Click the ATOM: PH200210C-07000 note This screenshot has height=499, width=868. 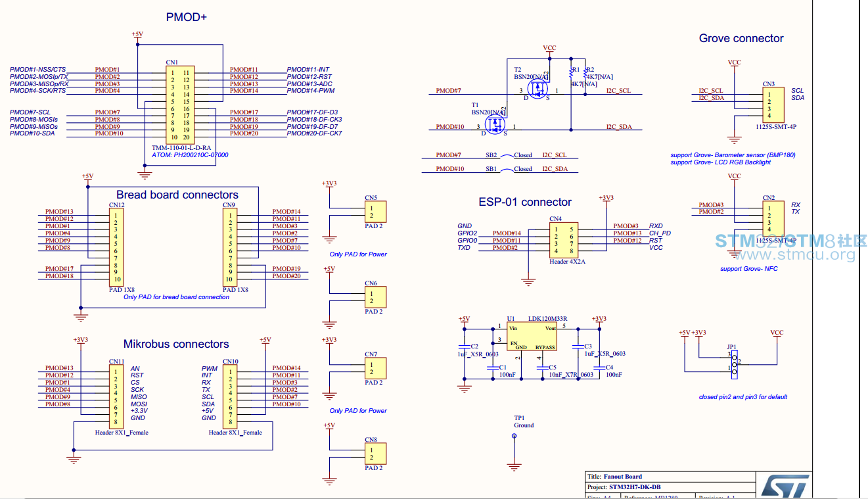(190, 155)
